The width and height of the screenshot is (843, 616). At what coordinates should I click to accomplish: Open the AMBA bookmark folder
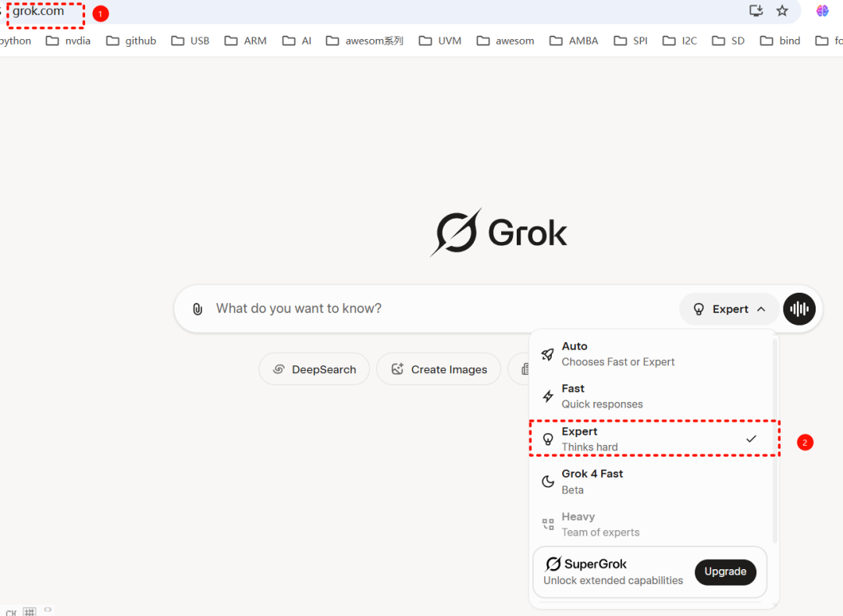point(574,41)
